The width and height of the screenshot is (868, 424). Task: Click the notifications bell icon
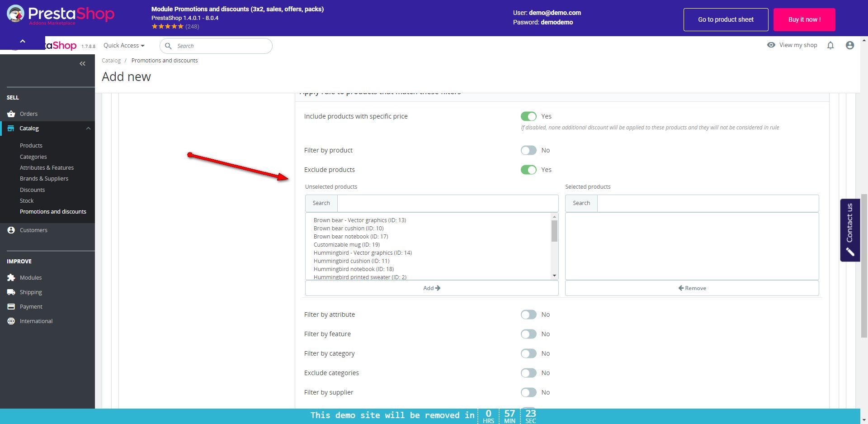[x=830, y=45]
